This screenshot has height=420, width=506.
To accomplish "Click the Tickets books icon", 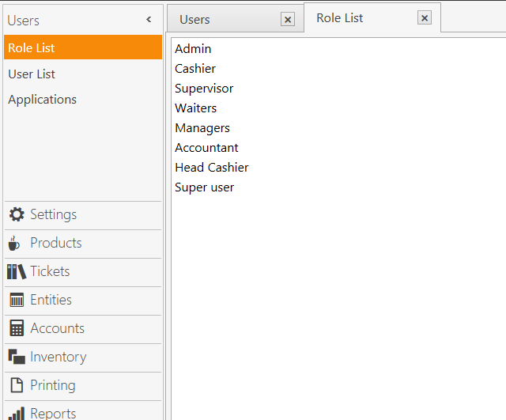I will pyautogui.click(x=17, y=271).
